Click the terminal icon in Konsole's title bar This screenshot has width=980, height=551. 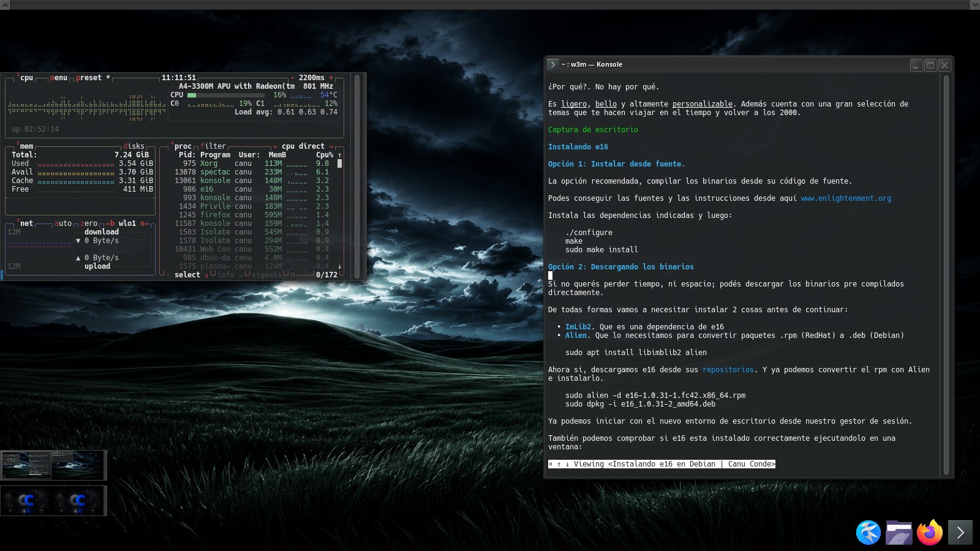(552, 64)
